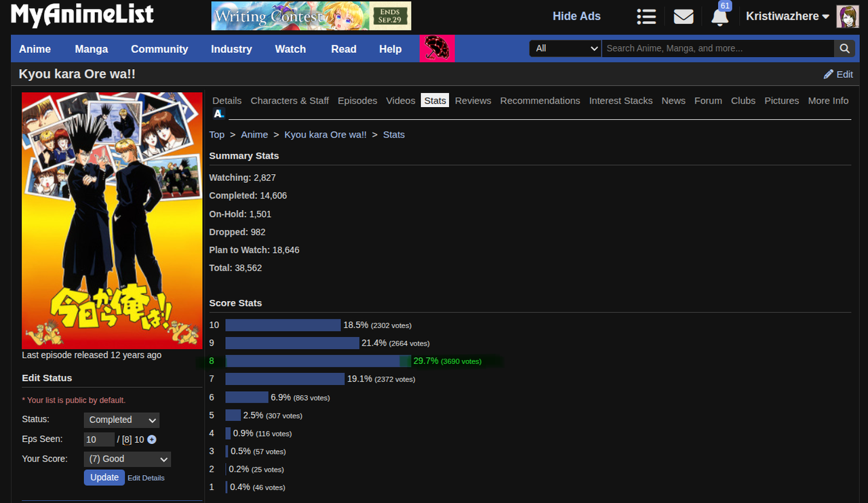Click the A icon below Details tab

(x=219, y=113)
